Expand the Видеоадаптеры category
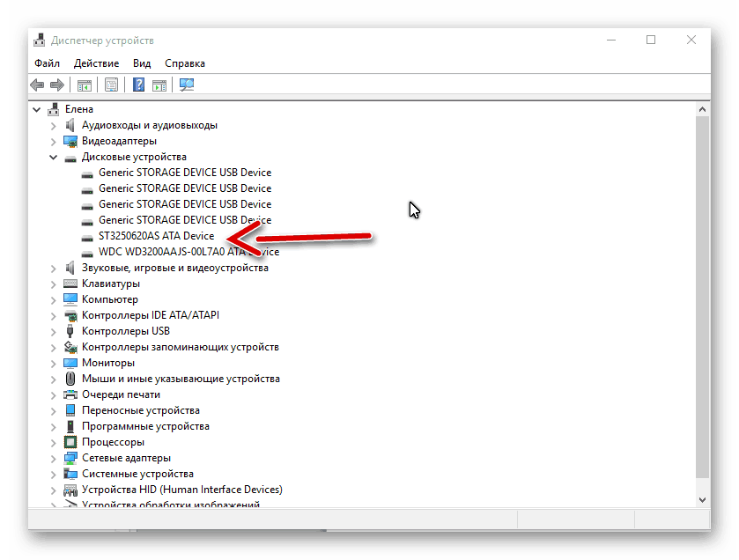Image resolution: width=739 pixels, height=560 pixels. [54, 141]
